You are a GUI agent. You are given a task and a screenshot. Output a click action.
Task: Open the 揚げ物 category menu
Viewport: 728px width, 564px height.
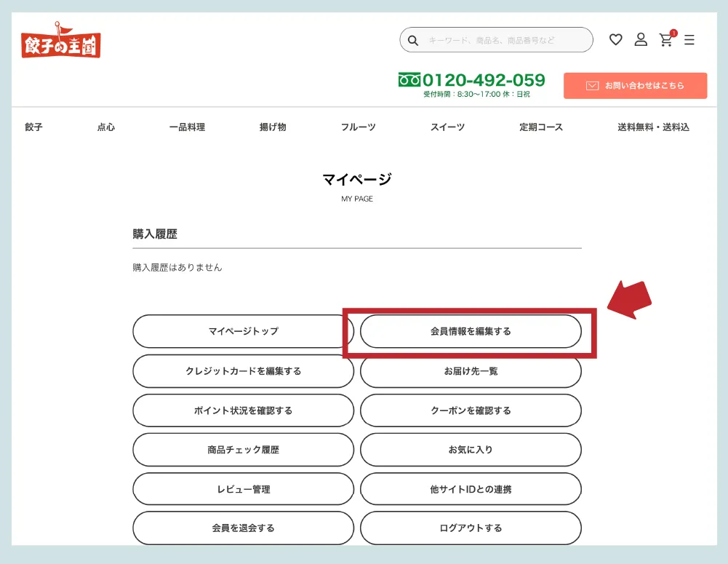[x=273, y=127]
